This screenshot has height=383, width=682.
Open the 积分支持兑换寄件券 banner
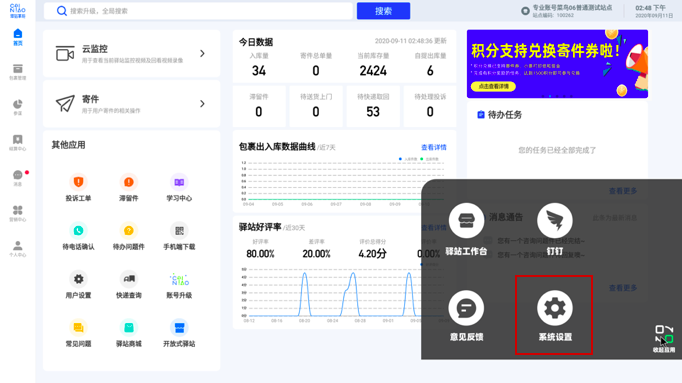click(x=557, y=64)
